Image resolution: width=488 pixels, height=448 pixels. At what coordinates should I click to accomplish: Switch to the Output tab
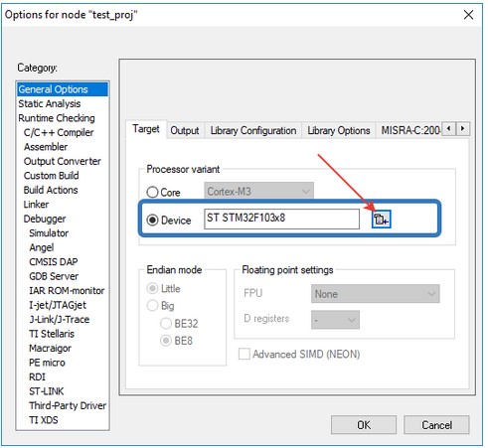[185, 130]
